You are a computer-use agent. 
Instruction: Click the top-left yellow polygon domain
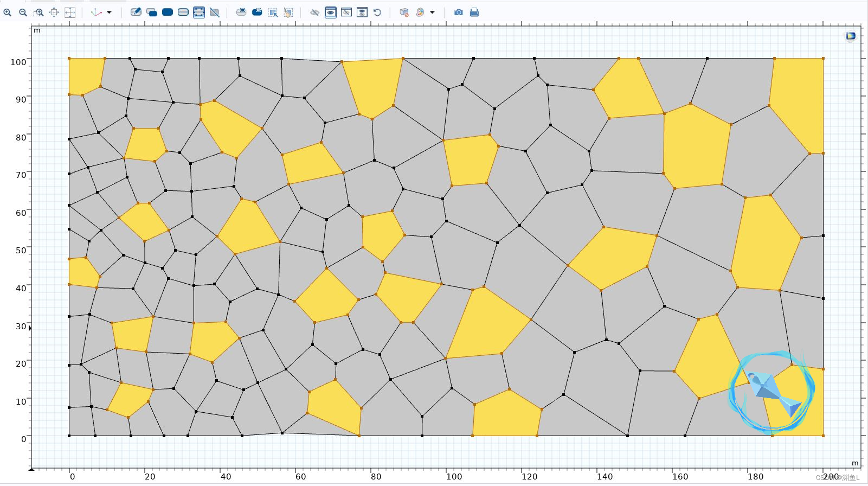pos(85,75)
